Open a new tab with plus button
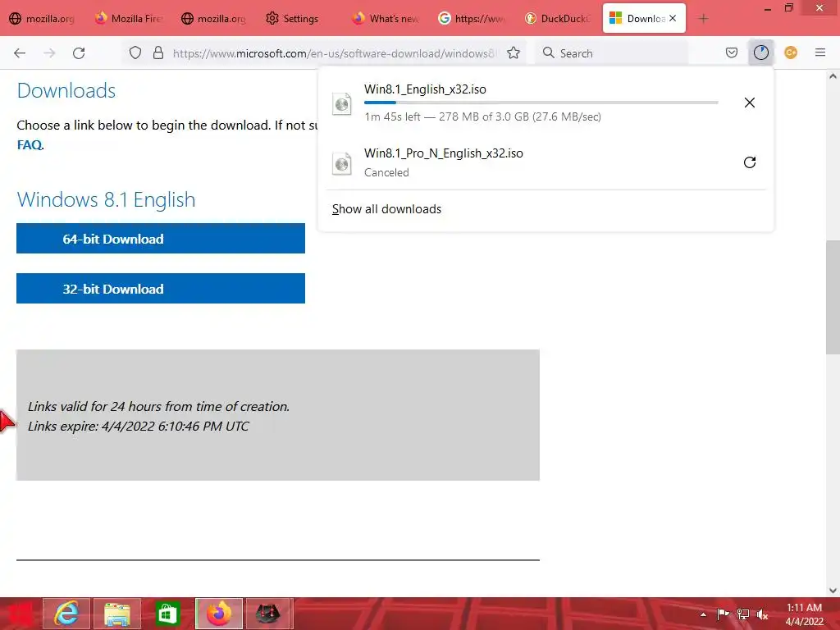This screenshot has height=630, width=840. pos(703,19)
